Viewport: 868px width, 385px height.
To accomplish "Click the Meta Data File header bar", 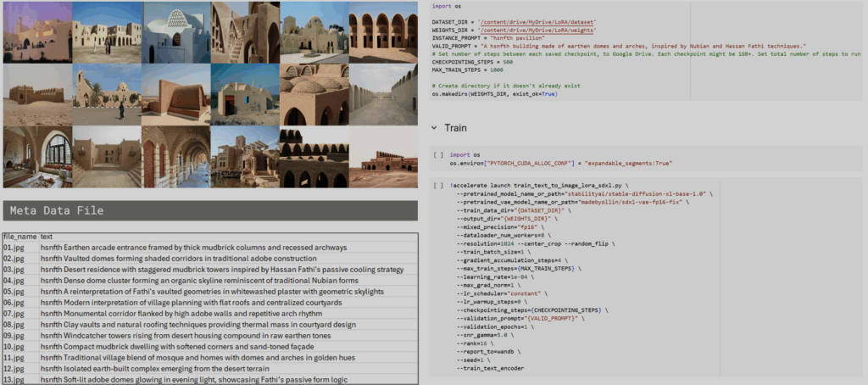I will 210,210.
